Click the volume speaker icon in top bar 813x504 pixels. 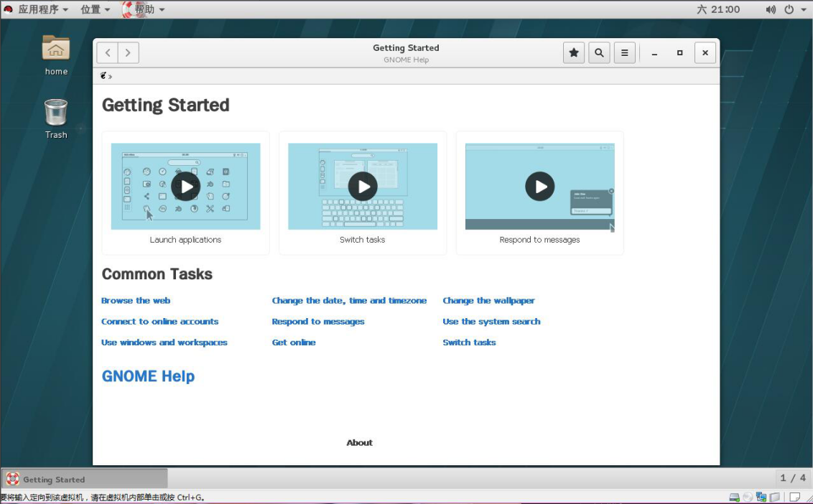(x=771, y=9)
